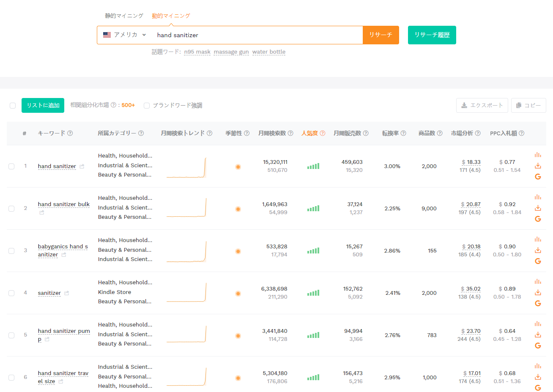Expand the エクスポート export options
Viewport: 553px width, 392px height.
point(482,106)
